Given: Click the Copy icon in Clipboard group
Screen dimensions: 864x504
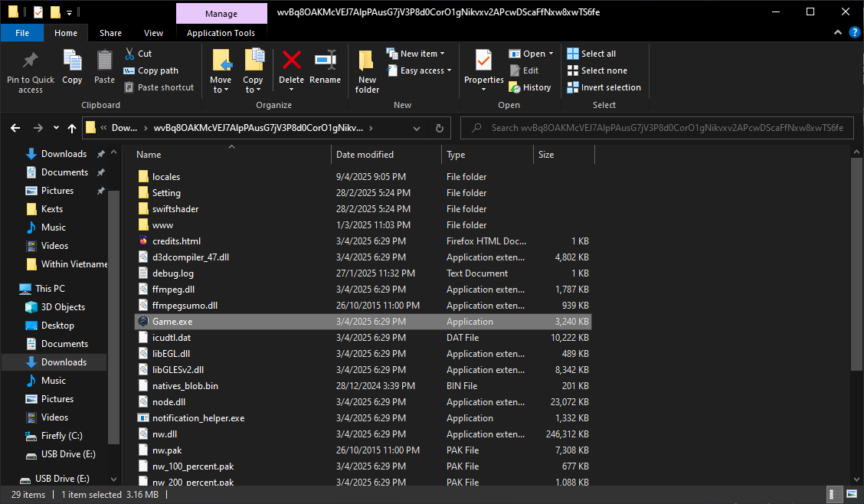Looking at the screenshot, I should [72, 61].
